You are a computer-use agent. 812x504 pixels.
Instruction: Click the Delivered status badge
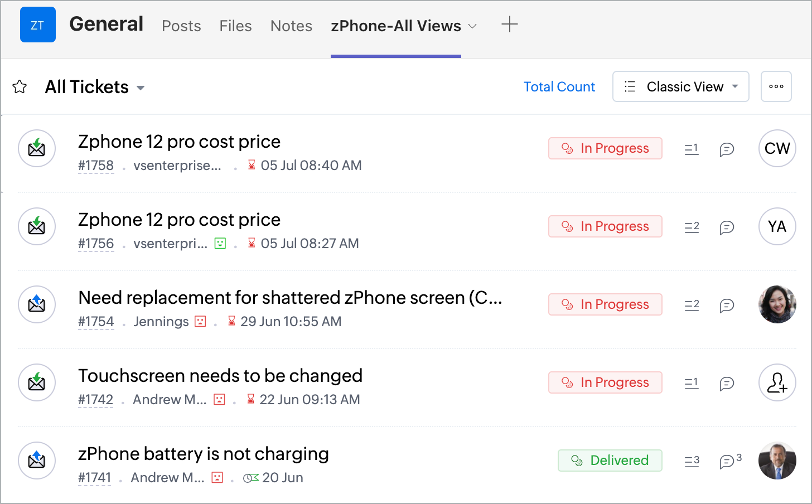point(610,461)
